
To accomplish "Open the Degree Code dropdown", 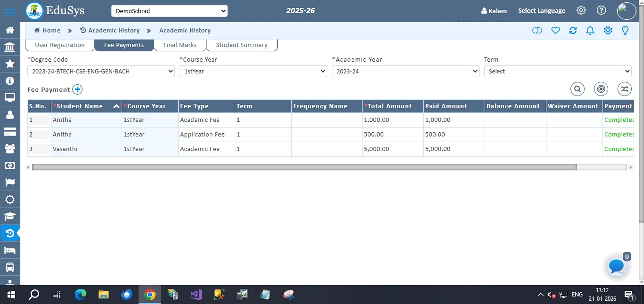I will coord(101,71).
